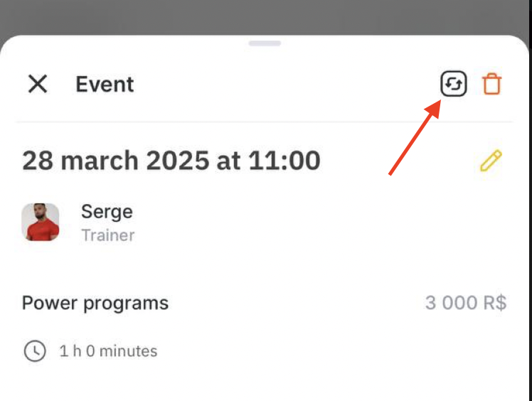The width and height of the screenshot is (532, 401).
Task: Close the Event sheet with the X icon
Action: click(38, 84)
